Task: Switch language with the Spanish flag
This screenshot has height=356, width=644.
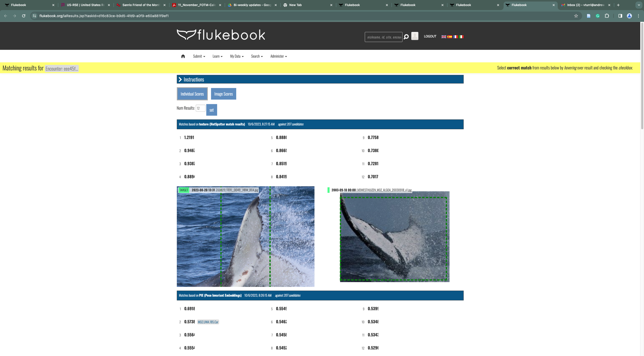Action: (x=450, y=37)
